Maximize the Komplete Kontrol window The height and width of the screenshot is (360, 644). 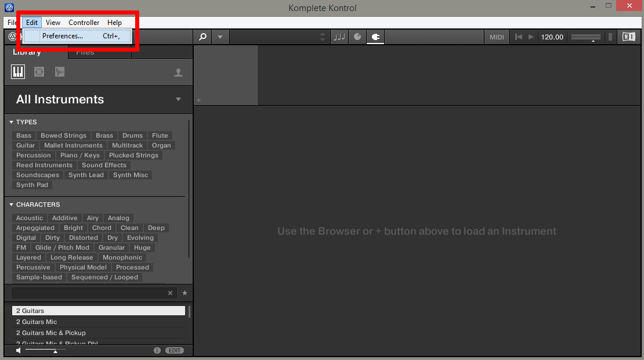(x=609, y=6)
